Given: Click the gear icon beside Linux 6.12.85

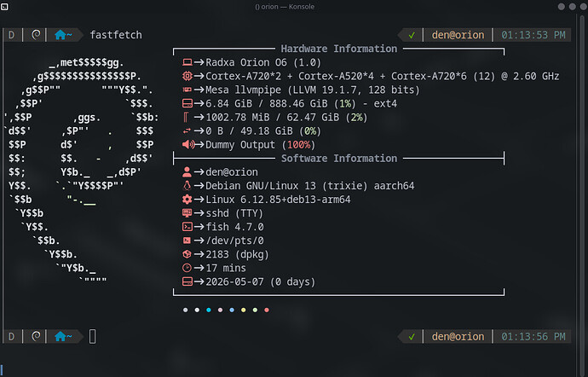Looking at the screenshot, I should (187, 200).
